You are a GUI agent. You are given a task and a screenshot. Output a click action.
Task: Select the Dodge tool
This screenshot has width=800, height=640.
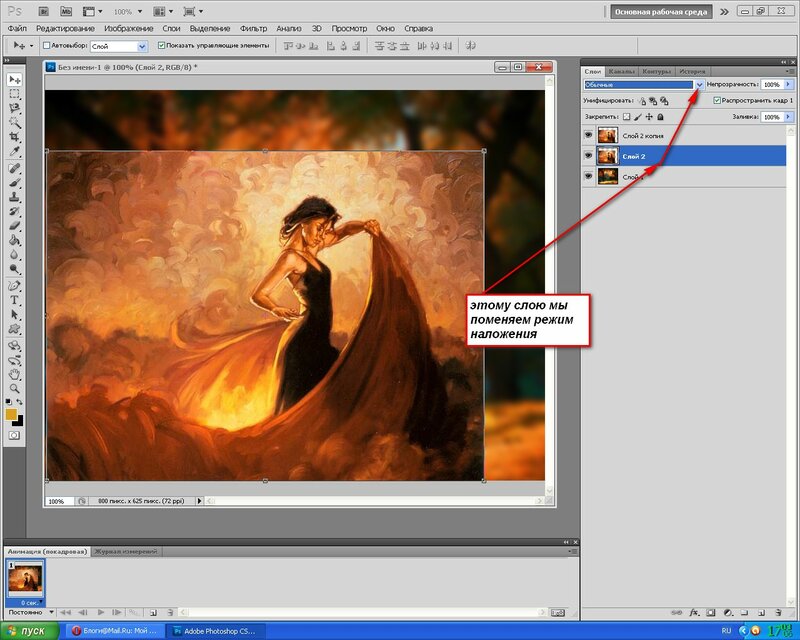[x=14, y=268]
